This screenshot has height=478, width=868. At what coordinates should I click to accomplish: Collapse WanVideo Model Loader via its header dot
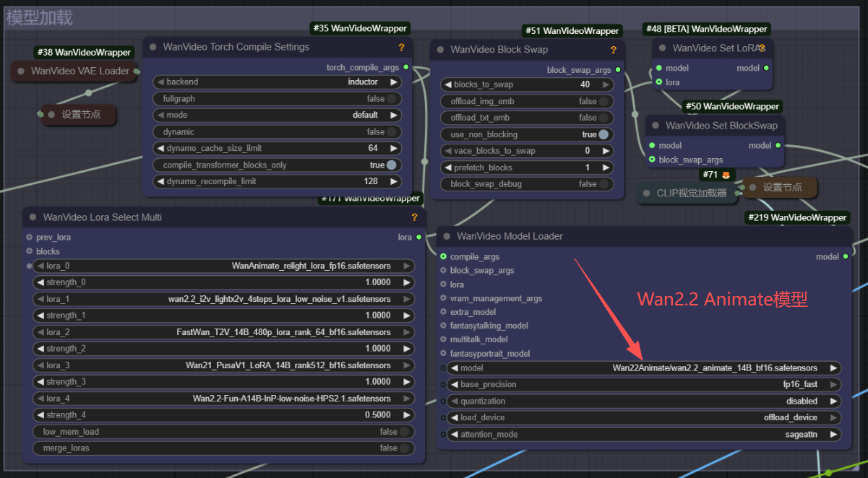pos(447,236)
